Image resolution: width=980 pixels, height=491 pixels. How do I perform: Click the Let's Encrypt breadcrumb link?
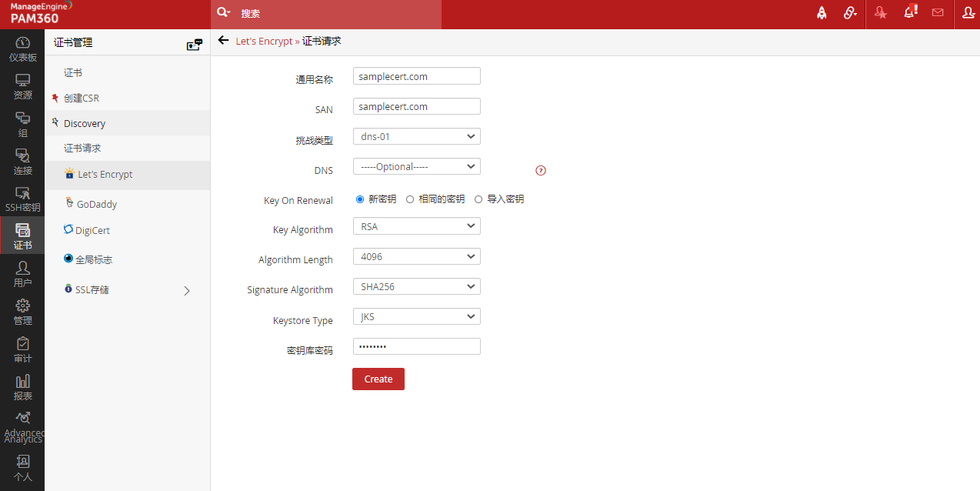click(x=264, y=42)
